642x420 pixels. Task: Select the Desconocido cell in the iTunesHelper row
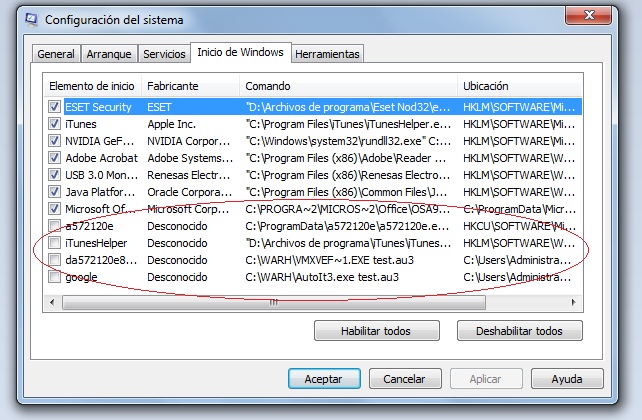[177, 243]
